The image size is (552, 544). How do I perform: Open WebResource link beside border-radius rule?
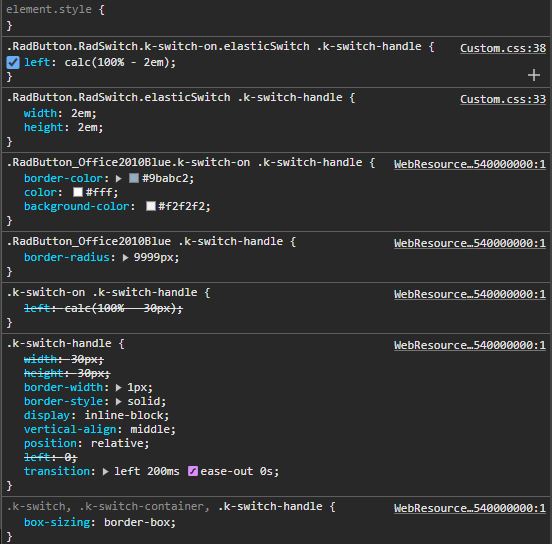click(470, 243)
